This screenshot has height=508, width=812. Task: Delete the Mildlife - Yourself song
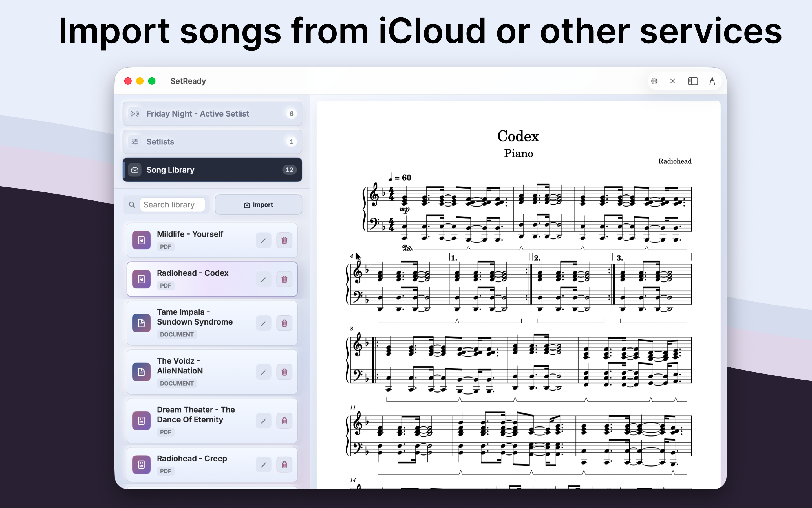284,240
